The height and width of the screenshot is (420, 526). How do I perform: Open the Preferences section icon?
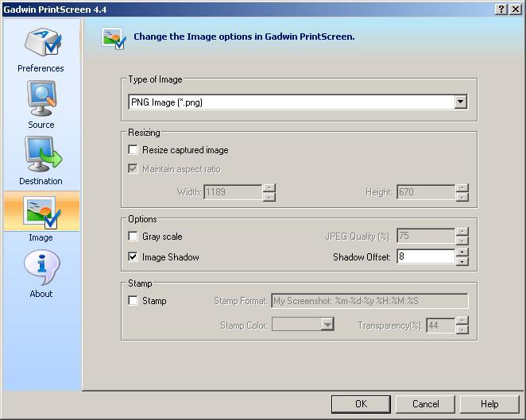[x=43, y=42]
